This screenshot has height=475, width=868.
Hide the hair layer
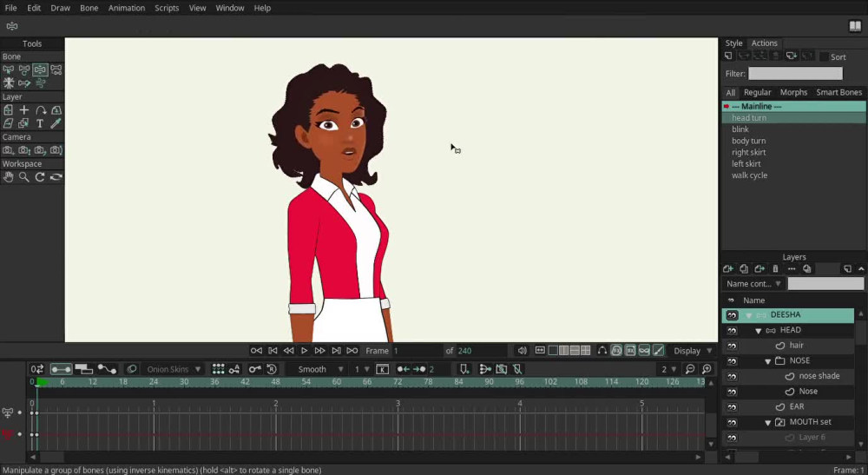point(732,346)
